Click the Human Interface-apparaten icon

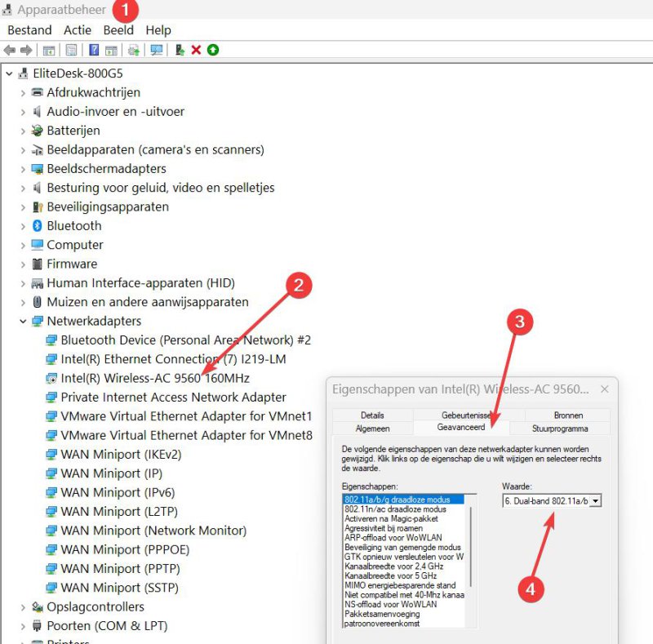coord(37,283)
